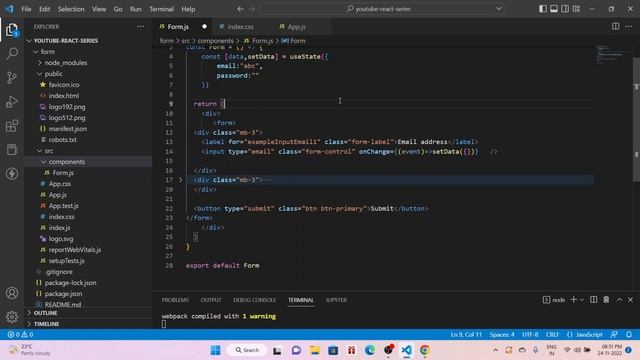This screenshot has height=360, width=640.
Task: Open the Manage gear icon
Action: coord(12,317)
